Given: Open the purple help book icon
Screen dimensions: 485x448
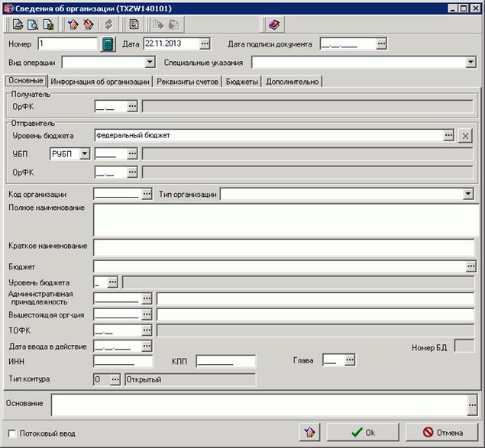Looking at the screenshot, I should pyautogui.click(x=274, y=24).
